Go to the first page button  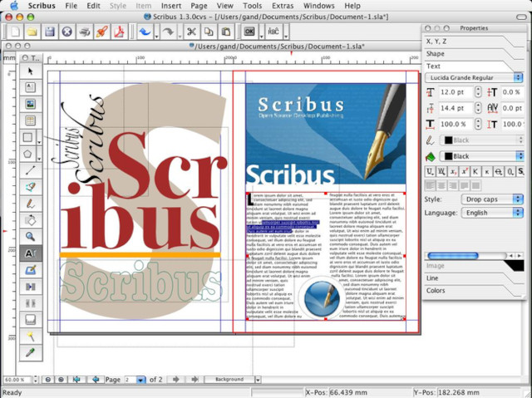[76, 380]
